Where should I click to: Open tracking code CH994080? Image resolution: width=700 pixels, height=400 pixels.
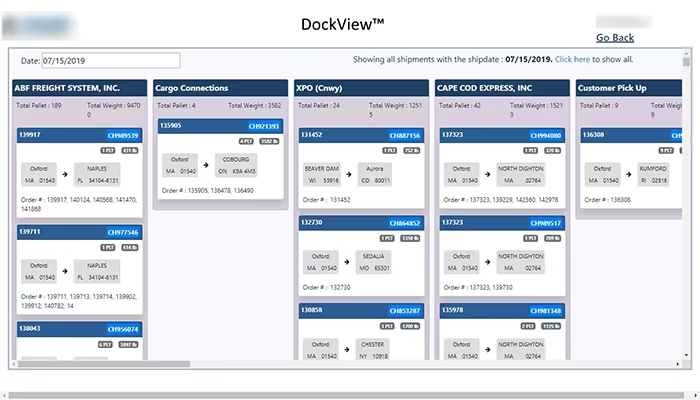tap(546, 136)
